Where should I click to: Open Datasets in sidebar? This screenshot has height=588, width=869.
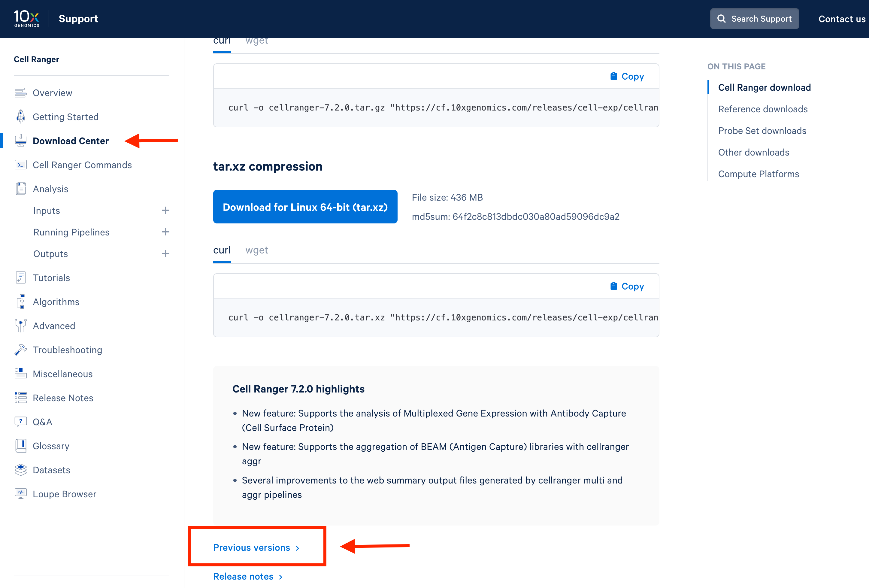51,470
